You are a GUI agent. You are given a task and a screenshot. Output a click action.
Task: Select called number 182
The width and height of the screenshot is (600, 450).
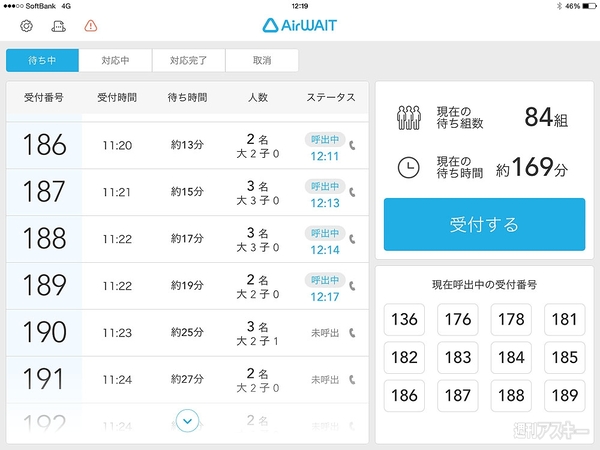pyautogui.click(x=404, y=357)
